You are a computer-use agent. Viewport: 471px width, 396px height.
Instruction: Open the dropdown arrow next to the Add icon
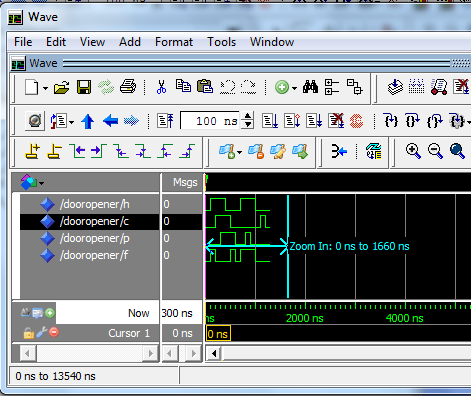point(294,88)
